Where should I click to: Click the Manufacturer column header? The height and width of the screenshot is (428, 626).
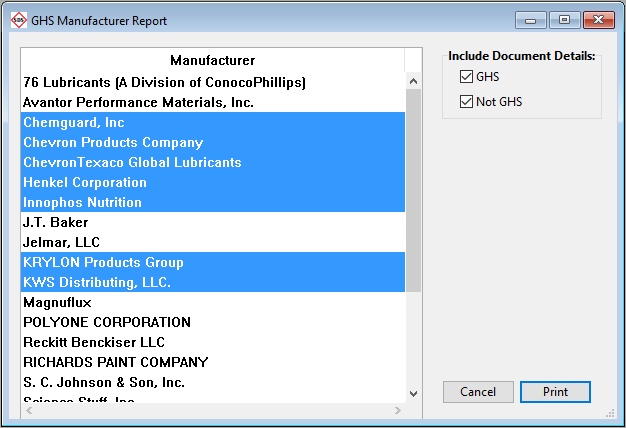[x=212, y=61]
